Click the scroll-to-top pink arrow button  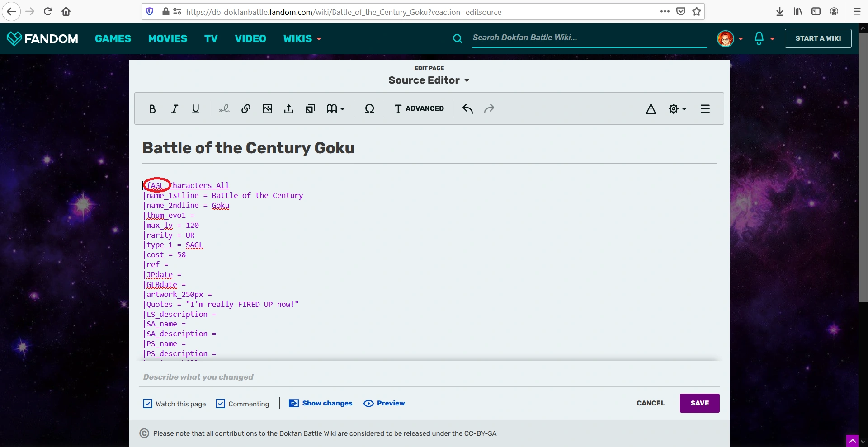pyautogui.click(x=852, y=441)
